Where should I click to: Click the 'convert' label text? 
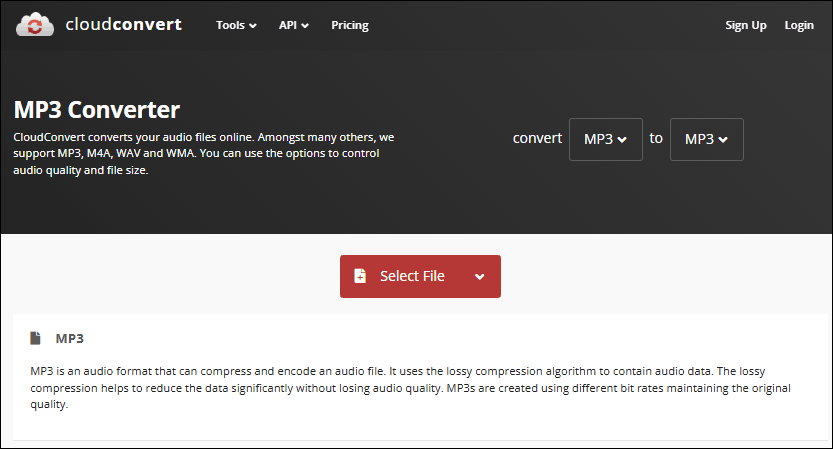537,138
